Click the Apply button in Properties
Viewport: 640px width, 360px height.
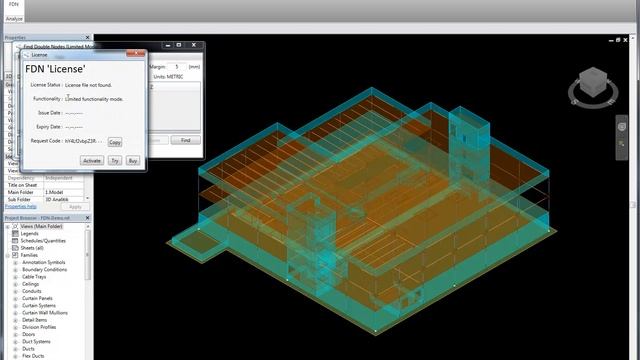[75, 207]
